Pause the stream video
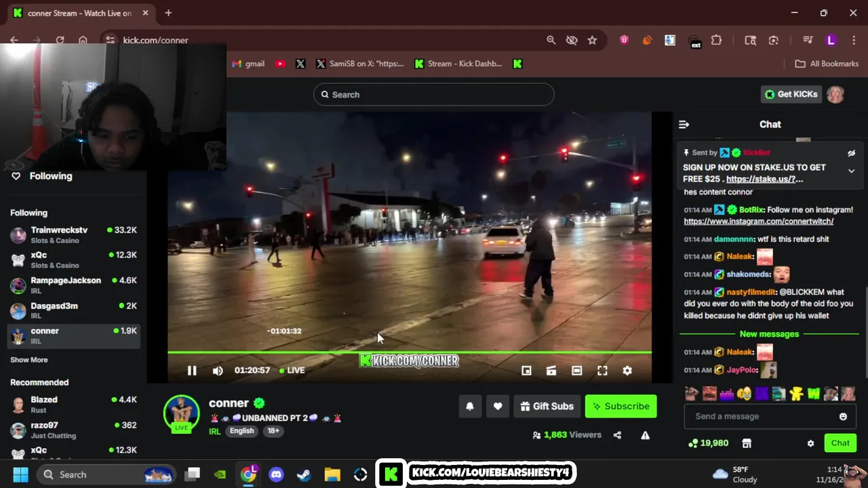This screenshot has height=488, width=868. pos(192,371)
